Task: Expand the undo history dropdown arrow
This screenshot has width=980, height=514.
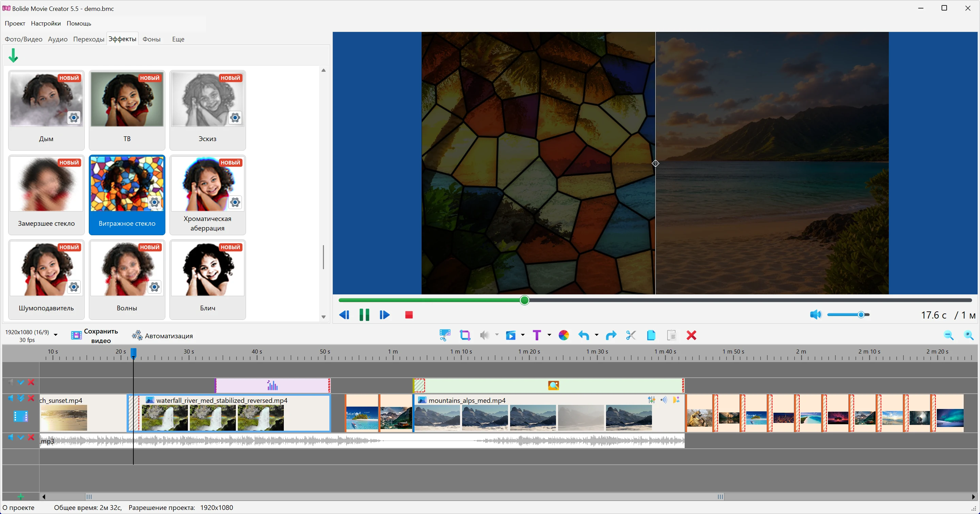Action: click(x=597, y=335)
